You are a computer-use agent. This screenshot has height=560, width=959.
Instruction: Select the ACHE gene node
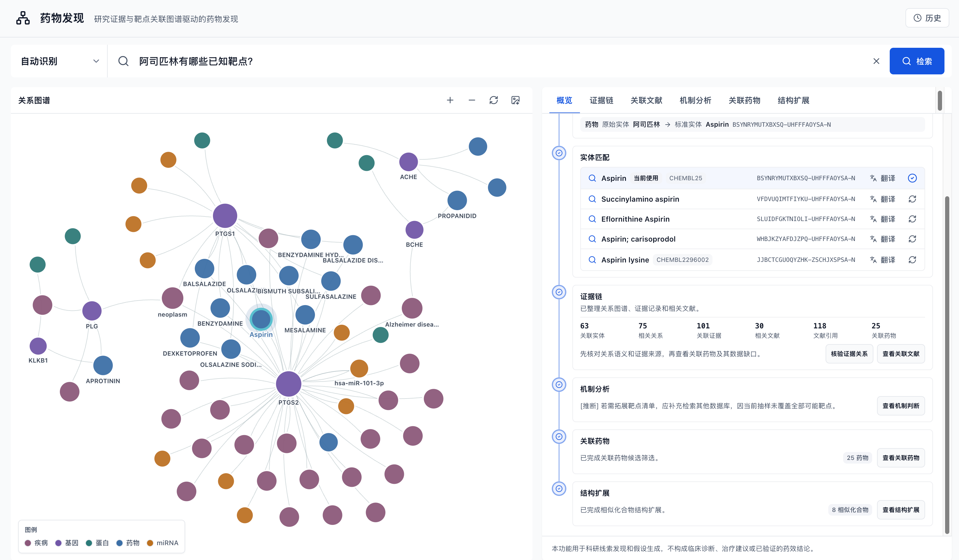coord(408,162)
